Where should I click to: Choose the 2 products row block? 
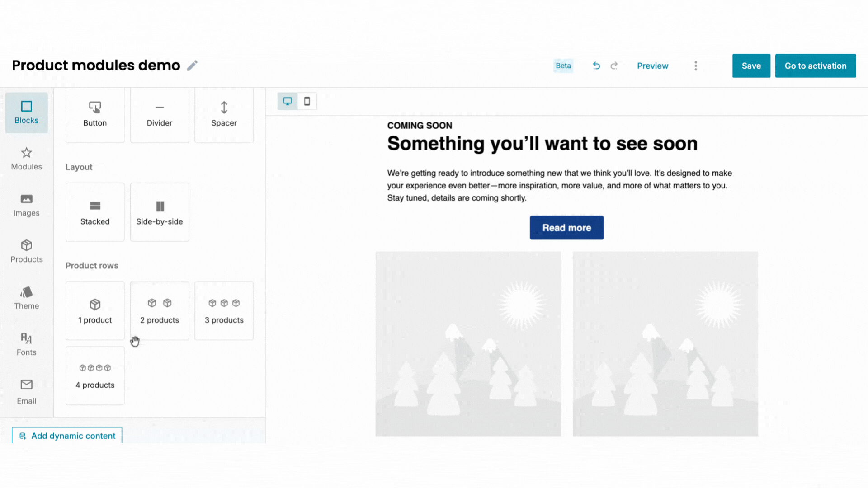pyautogui.click(x=159, y=310)
